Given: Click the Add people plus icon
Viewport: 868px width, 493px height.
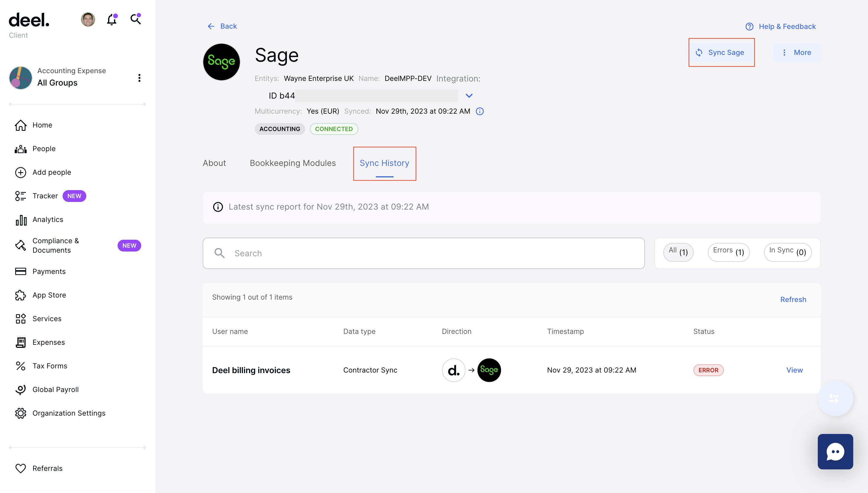Looking at the screenshot, I should pyautogui.click(x=21, y=172).
